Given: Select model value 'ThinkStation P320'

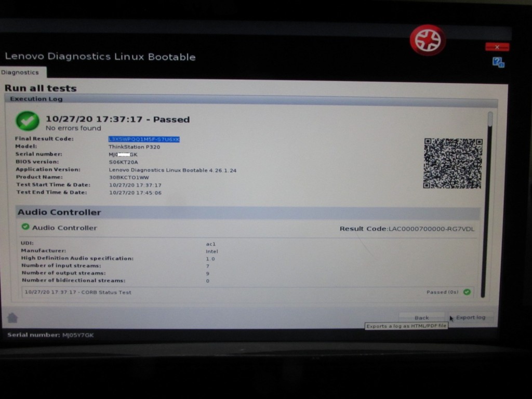Looking at the screenshot, I should click(x=134, y=147).
